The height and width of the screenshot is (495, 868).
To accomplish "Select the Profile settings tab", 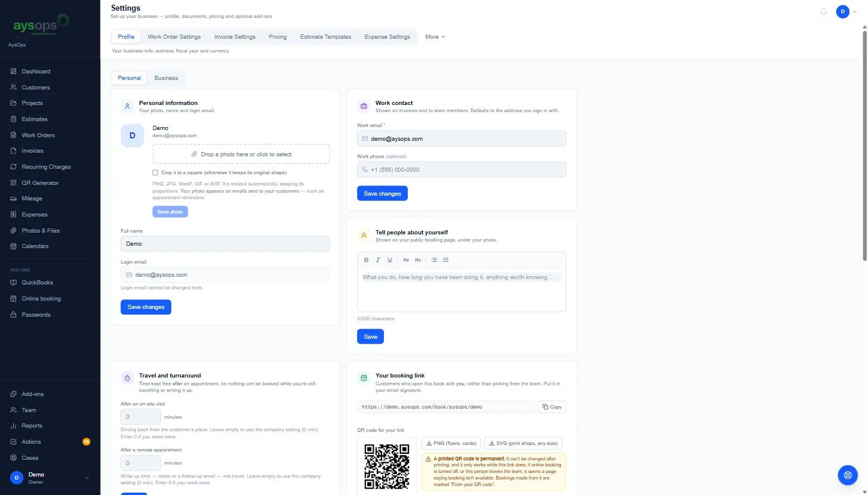I will pyautogui.click(x=126, y=37).
